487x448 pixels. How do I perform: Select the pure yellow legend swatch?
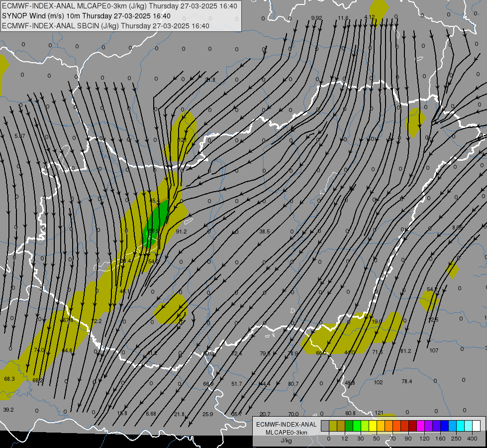[x=373, y=426]
